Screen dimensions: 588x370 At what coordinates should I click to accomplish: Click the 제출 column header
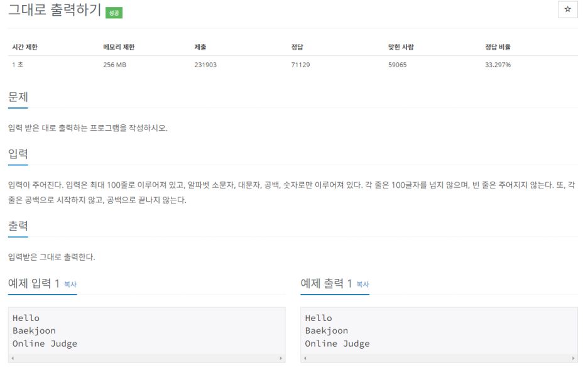pos(200,47)
